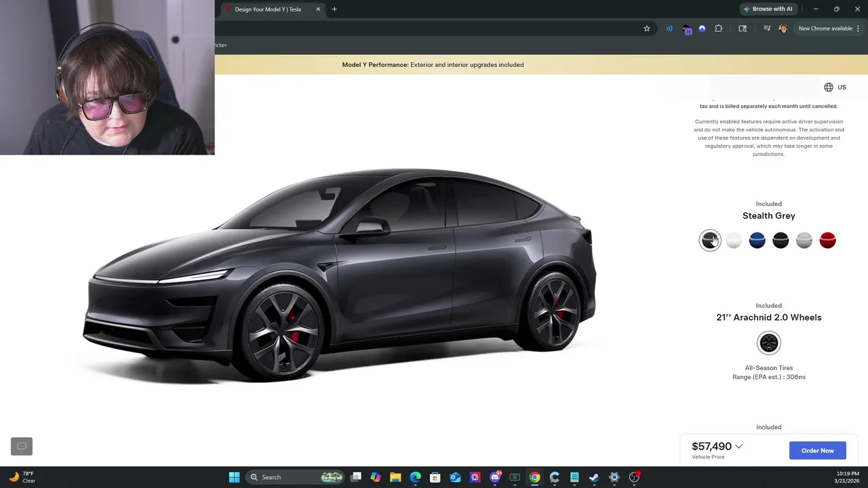Open Notepad from the taskbar
The width and height of the screenshot is (868, 488).
point(574,477)
